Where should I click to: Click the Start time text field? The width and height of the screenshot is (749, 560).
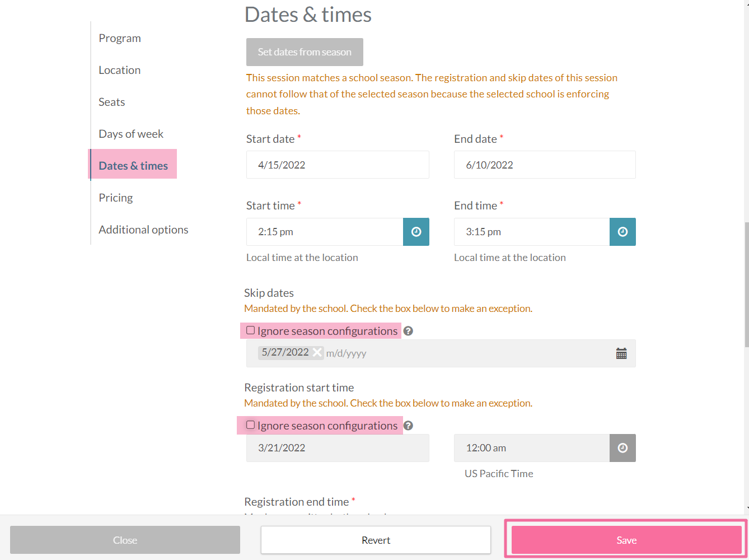click(x=325, y=232)
